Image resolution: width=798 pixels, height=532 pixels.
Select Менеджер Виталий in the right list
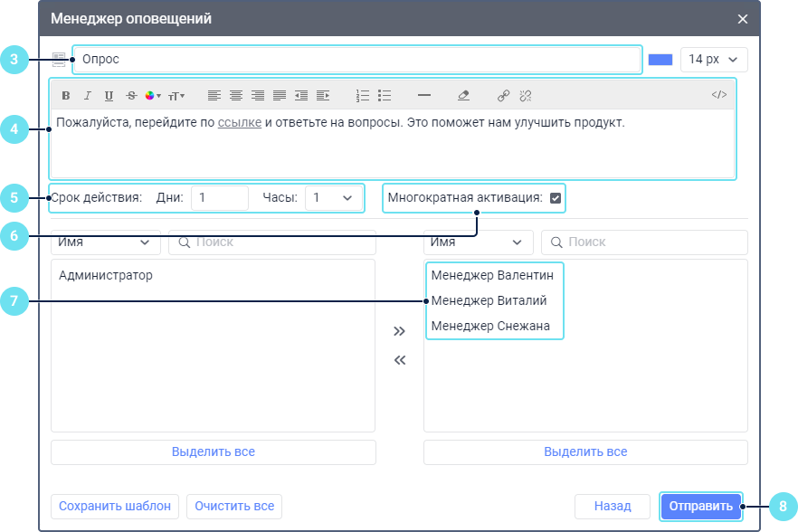(489, 300)
